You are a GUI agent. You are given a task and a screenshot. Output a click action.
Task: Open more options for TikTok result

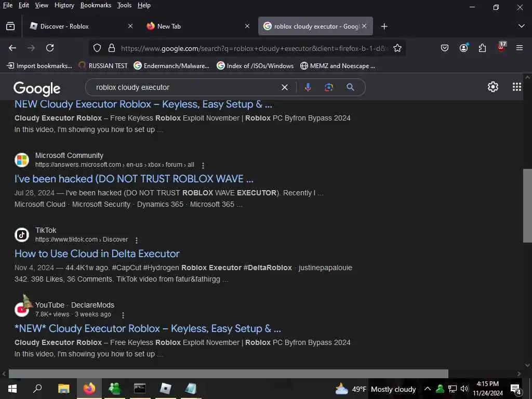coord(137,241)
